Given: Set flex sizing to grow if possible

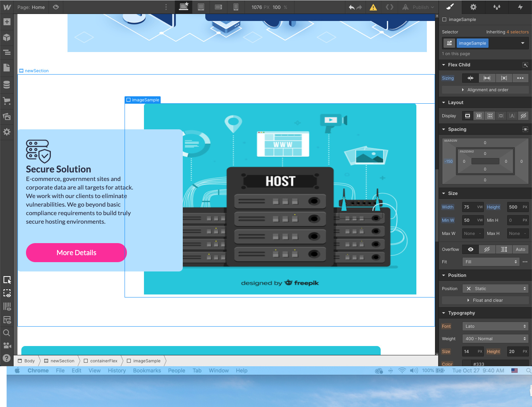Looking at the screenshot, I should (x=487, y=78).
